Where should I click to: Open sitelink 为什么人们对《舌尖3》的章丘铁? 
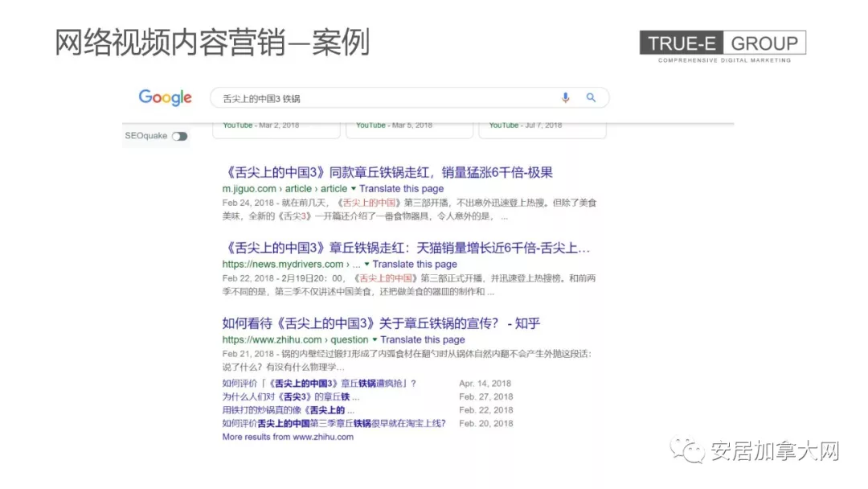(x=291, y=397)
